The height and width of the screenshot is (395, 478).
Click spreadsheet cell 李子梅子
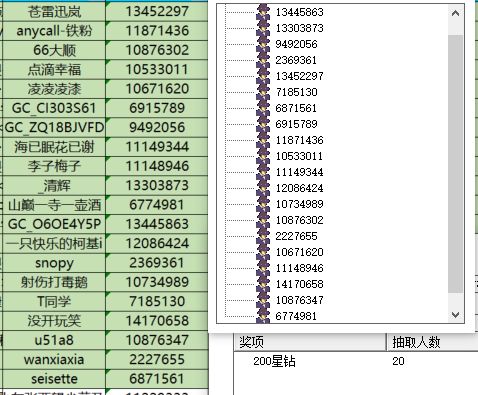(x=54, y=166)
